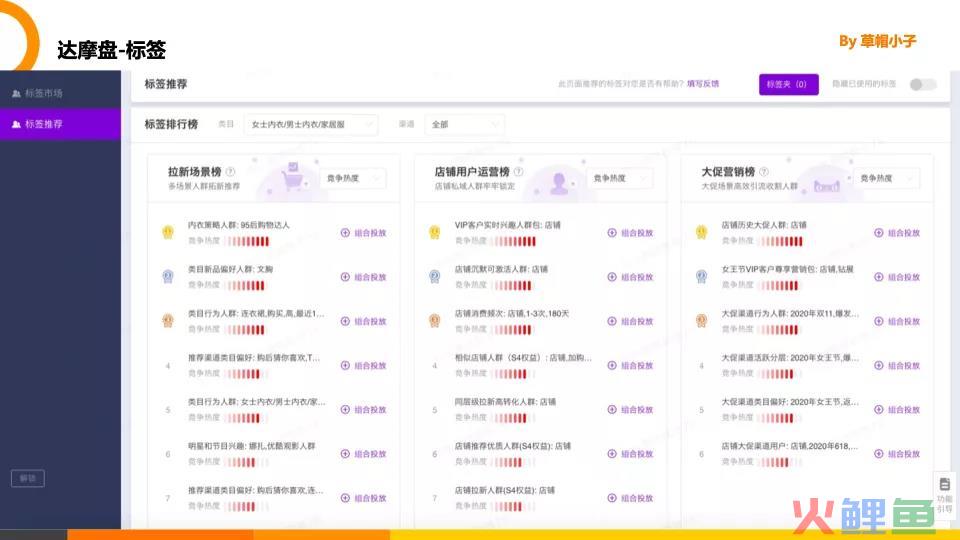Click the silver medal icon beside 类目新品偏好人群
Image resolution: width=960 pixels, height=540 pixels.
tap(168, 277)
